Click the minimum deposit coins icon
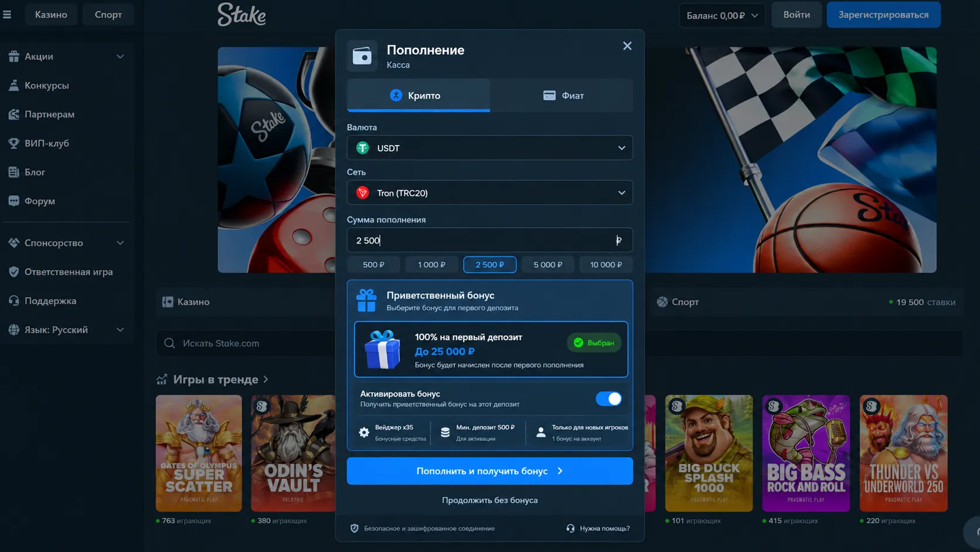This screenshot has width=980, height=552. (445, 432)
